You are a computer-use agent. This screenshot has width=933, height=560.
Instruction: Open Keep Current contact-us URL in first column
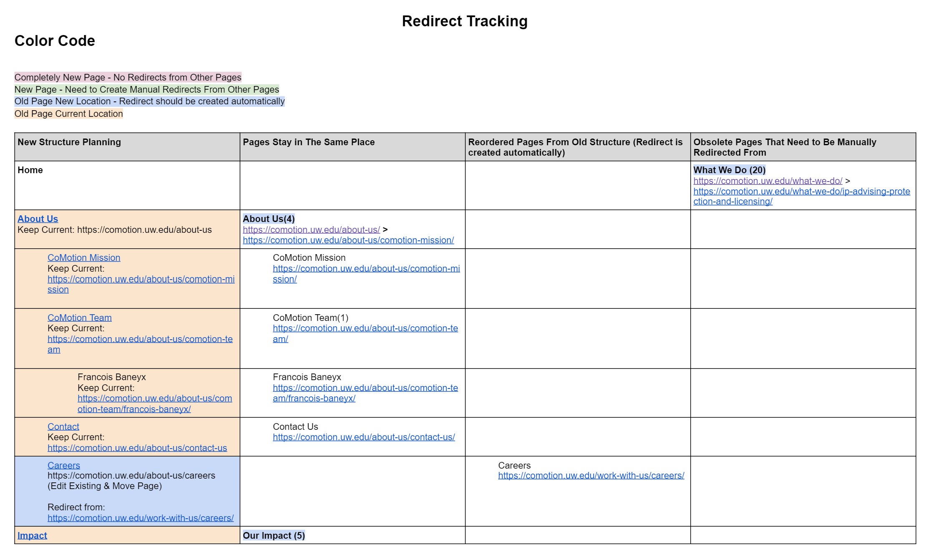pyautogui.click(x=137, y=448)
